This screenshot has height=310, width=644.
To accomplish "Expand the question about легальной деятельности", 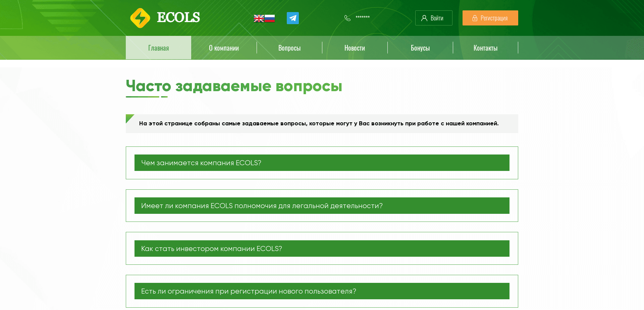I will tap(322, 205).
